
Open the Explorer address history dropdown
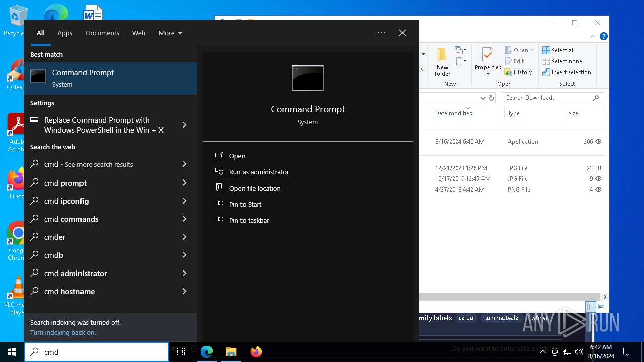(x=482, y=98)
